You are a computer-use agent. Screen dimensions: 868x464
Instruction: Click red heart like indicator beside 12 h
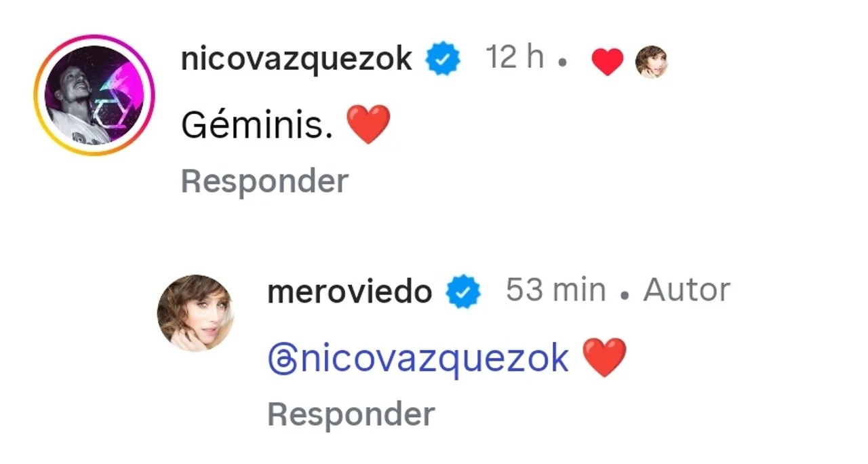pos(607,62)
